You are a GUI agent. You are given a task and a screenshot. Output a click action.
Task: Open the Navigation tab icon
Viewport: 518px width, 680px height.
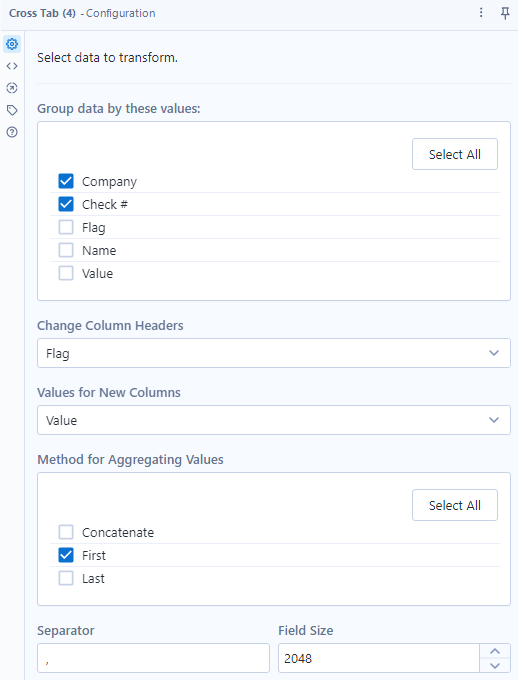click(x=12, y=88)
